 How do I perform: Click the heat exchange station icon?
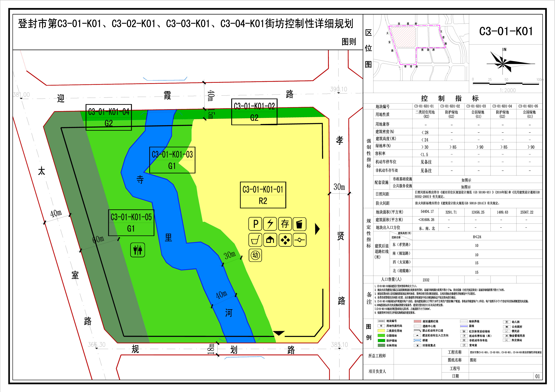pyautogui.click(x=299, y=240)
